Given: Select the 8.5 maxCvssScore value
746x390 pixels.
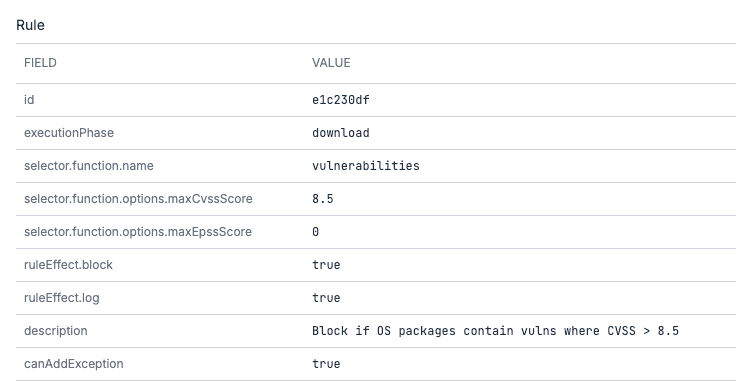Looking at the screenshot, I should [x=323, y=199].
